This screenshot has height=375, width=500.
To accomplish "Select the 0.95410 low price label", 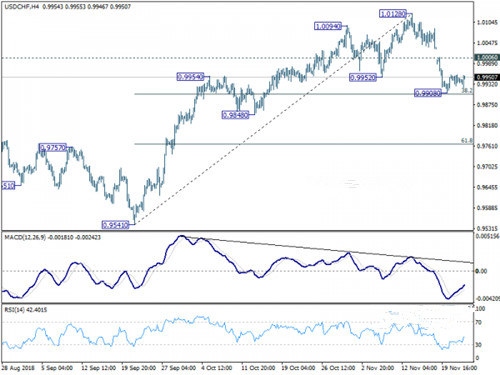I will (x=115, y=225).
